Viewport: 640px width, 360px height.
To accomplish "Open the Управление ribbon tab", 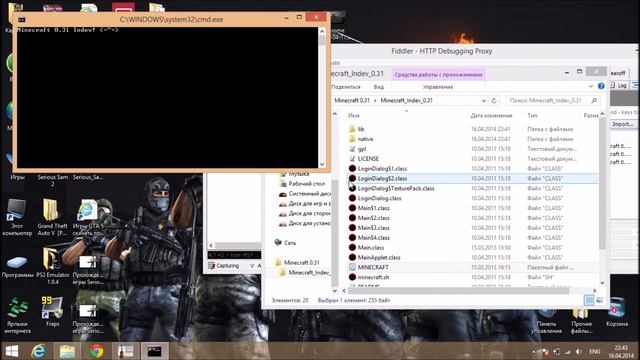I will pyautogui.click(x=438, y=87).
